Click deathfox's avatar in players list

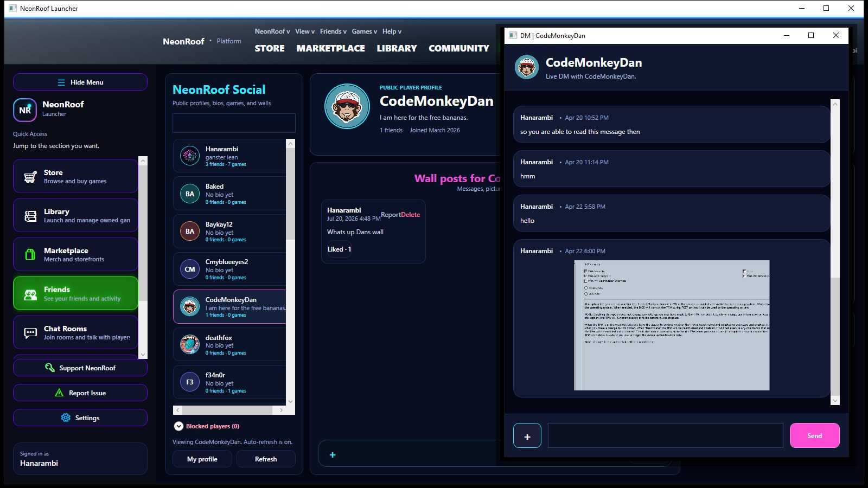(x=190, y=344)
